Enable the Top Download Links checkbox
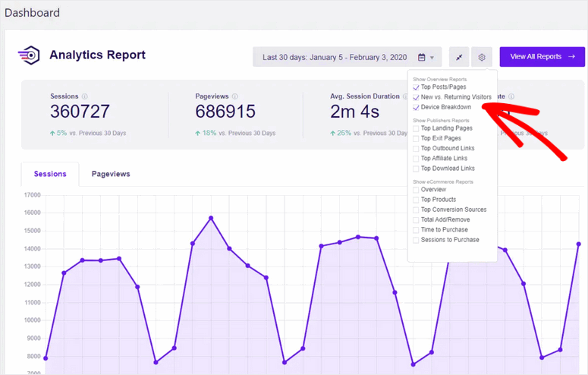 point(416,169)
